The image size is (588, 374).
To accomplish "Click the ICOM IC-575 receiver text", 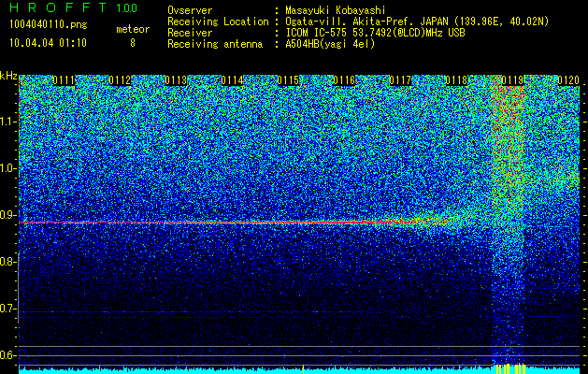I will click(x=375, y=33).
